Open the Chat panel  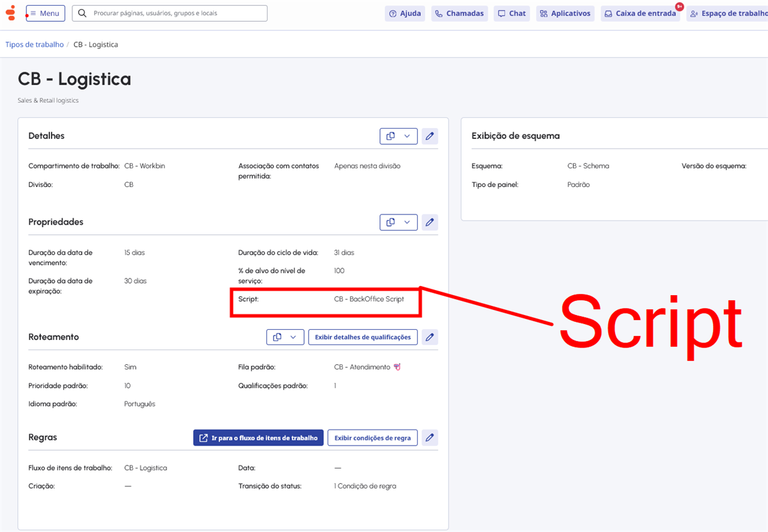[x=511, y=13]
